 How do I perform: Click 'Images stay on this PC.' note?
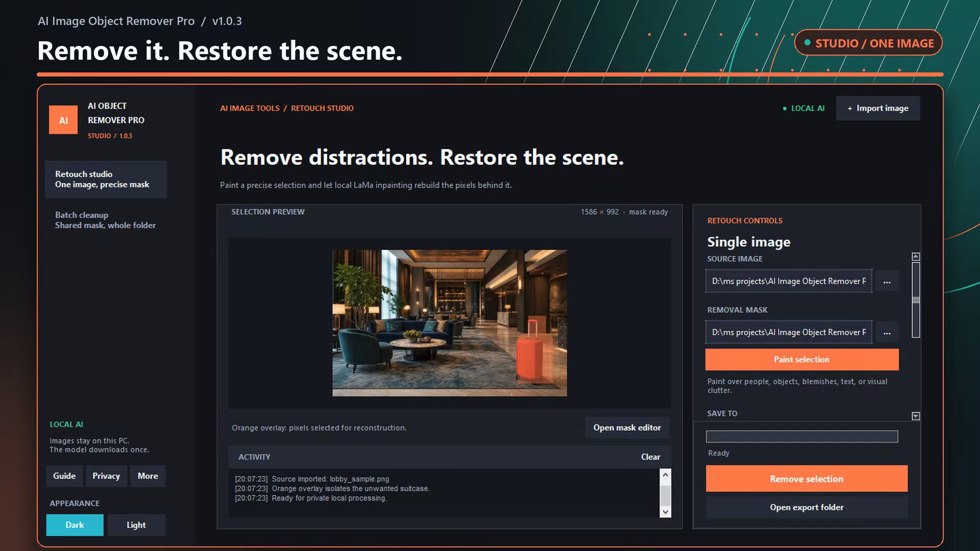coord(89,441)
